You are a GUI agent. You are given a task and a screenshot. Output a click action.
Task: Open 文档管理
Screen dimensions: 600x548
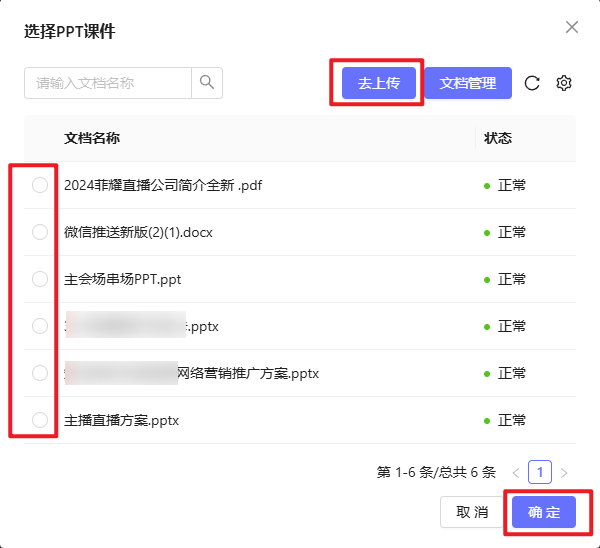tap(468, 83)
